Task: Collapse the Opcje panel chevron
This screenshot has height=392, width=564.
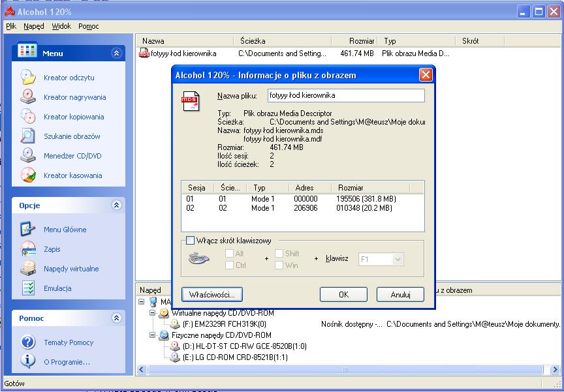Action: coord(116,205)
